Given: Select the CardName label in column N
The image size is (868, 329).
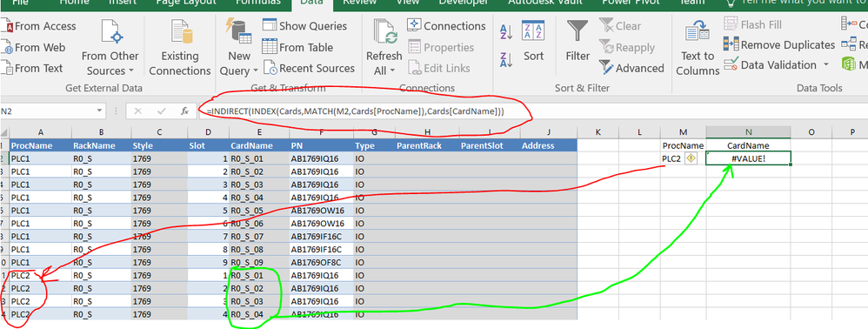Looking at the screenshot, I should (x=748, y=145).
